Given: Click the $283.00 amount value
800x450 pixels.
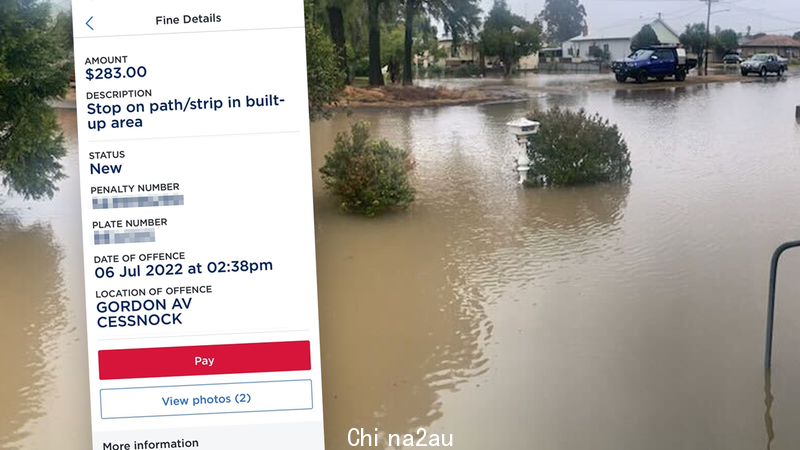Looking at the screenshot, I should [116, 73].
